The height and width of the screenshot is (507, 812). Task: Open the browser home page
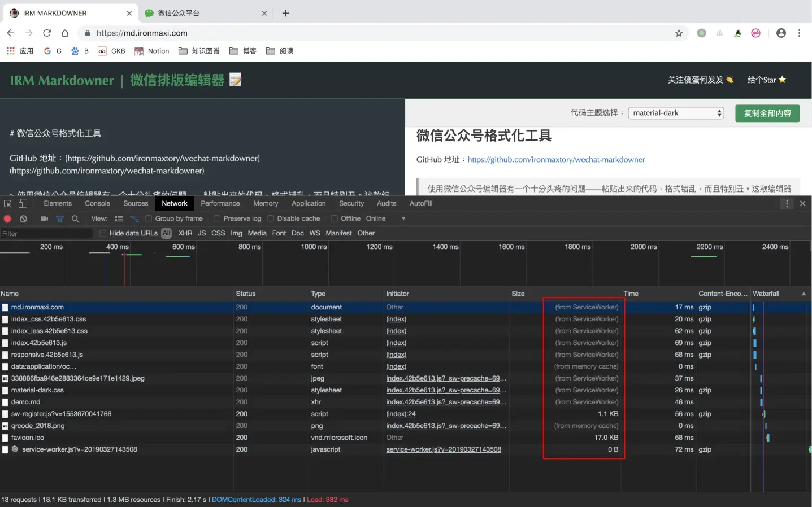(x=65, y=33)
